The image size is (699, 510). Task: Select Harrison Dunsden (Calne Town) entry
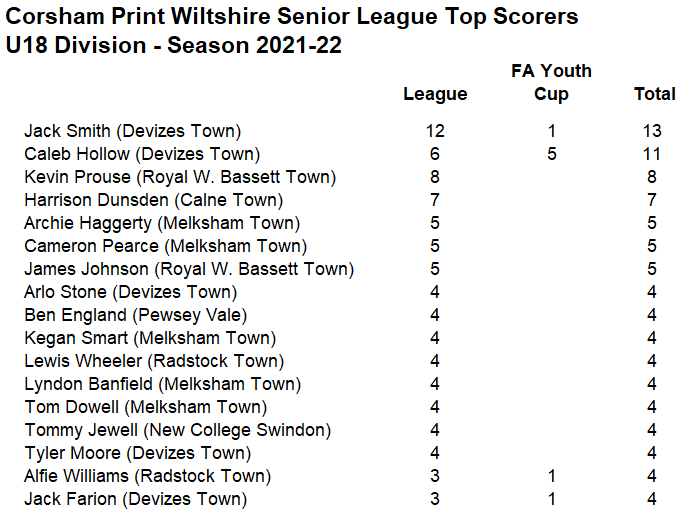click(154, 200)
